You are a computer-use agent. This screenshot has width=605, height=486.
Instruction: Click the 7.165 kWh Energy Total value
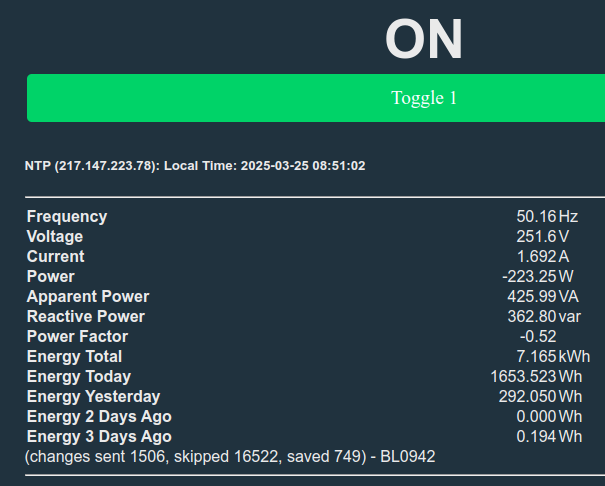pyautogui.click(x=553, y=356)
